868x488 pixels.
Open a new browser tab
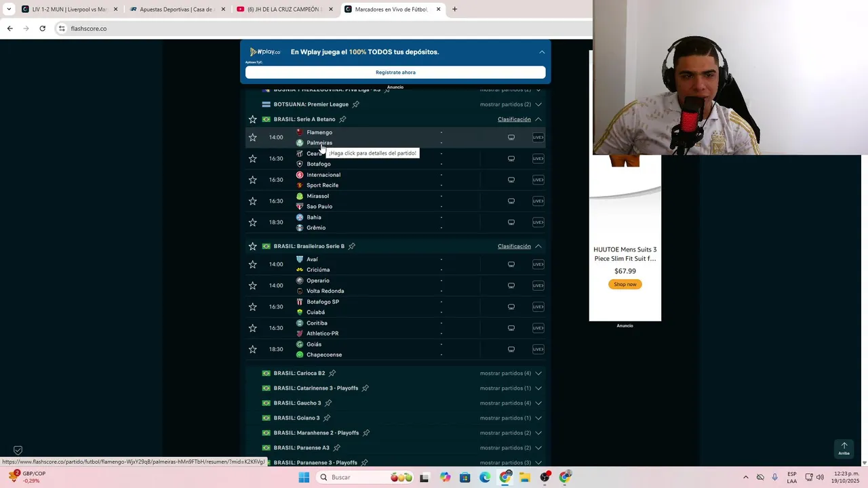454,9
